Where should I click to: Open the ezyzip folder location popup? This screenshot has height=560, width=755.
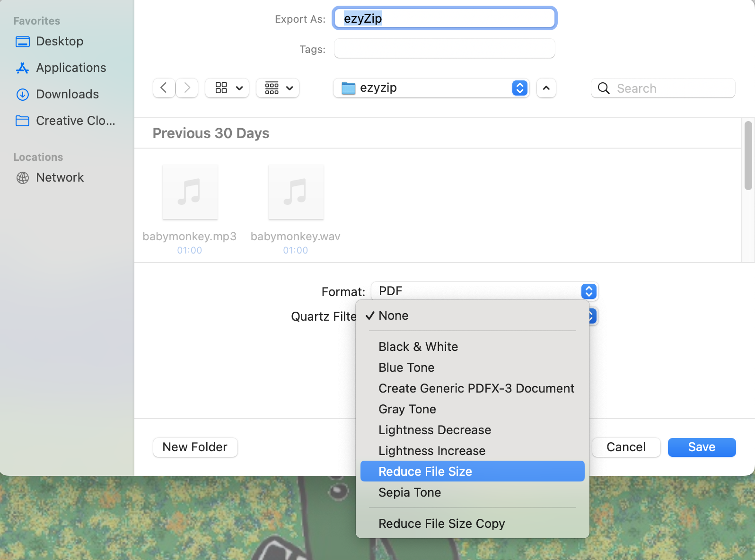[431, 88]
